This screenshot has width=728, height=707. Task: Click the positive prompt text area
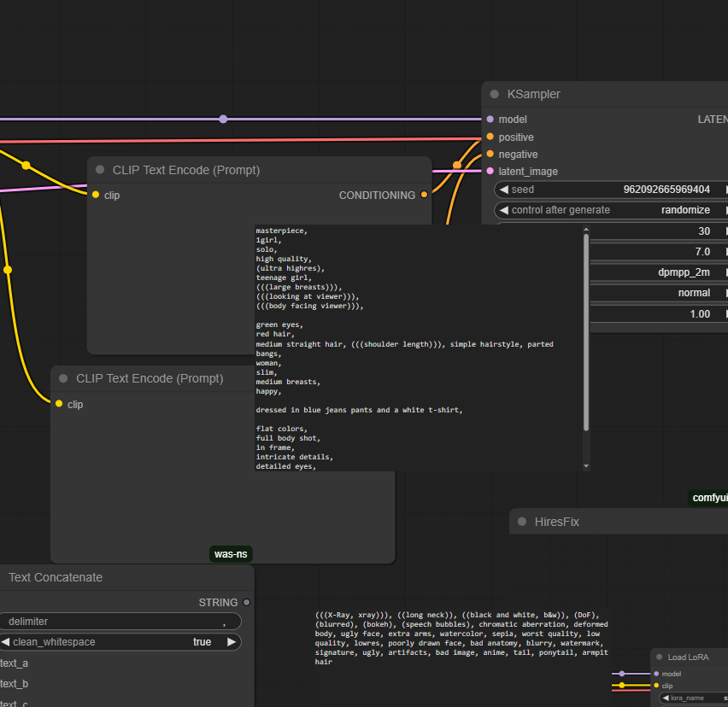tap(418, 348)
